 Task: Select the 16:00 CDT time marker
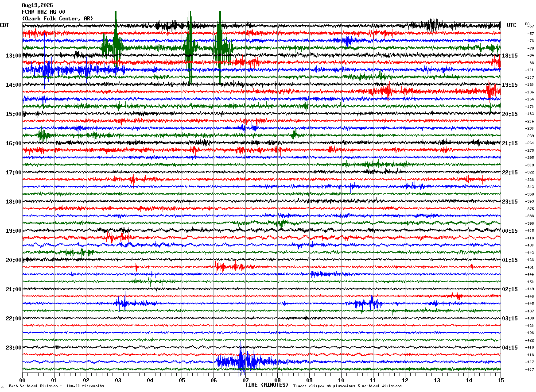coord(14,143)
